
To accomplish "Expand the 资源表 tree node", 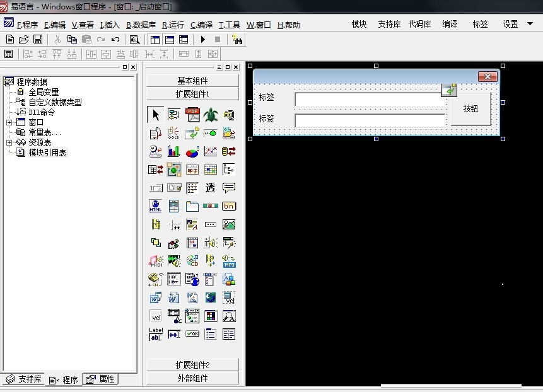I will (9, 142).
